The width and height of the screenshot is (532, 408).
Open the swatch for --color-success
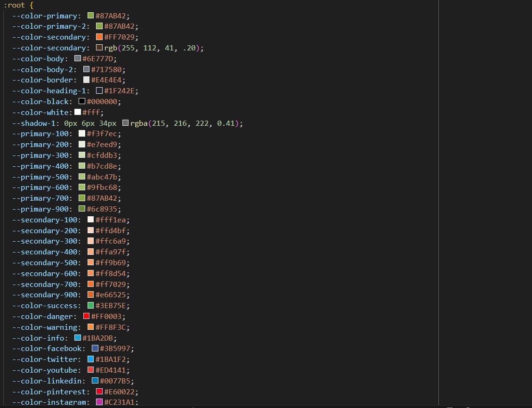pyautogui.click(x=90, y=305)
